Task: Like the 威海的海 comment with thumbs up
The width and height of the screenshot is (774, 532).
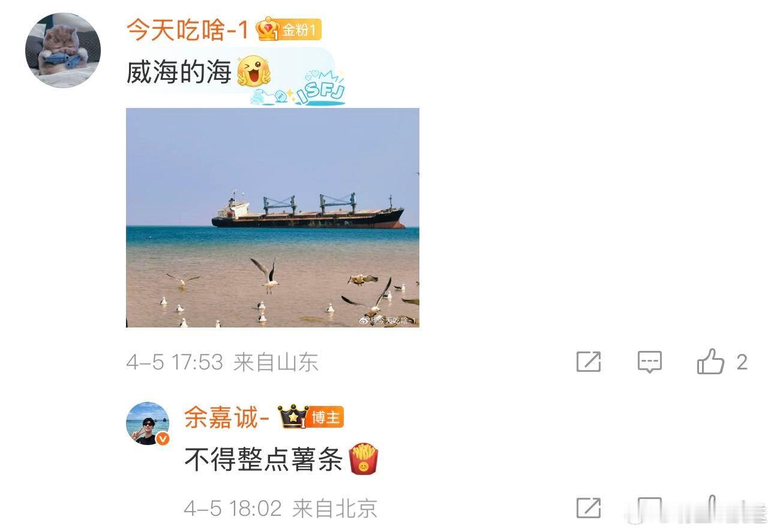Action: pyautogui.click(x=710, y=362)
